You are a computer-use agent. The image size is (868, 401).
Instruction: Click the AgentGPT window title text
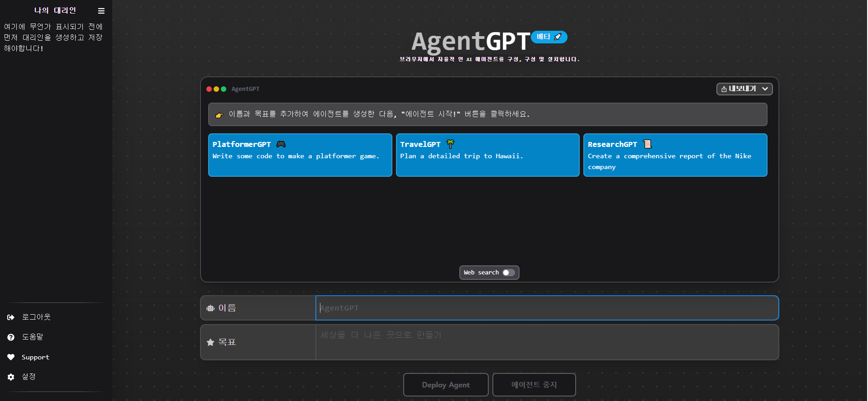(x=245, y=89)
